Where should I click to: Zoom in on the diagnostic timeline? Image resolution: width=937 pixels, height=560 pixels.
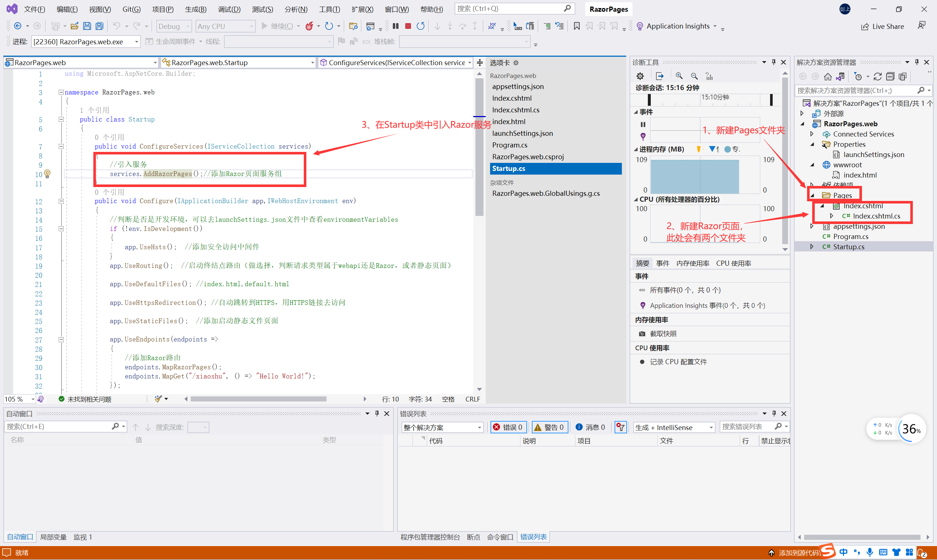[679, 76]
